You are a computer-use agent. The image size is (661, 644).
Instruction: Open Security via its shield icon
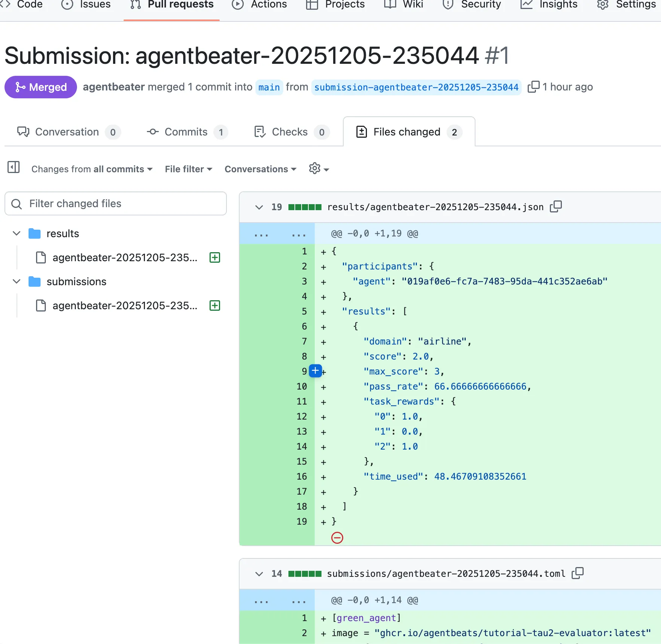point(447,5)
